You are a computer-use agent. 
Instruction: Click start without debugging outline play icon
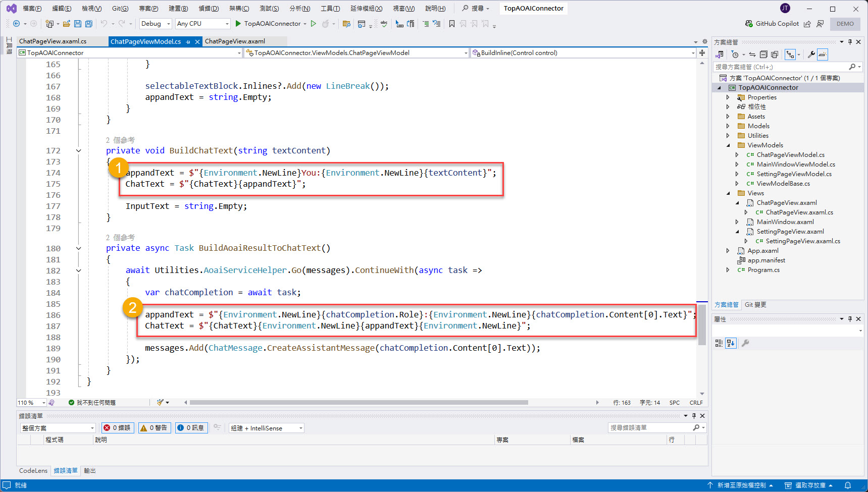click(314, 24)
